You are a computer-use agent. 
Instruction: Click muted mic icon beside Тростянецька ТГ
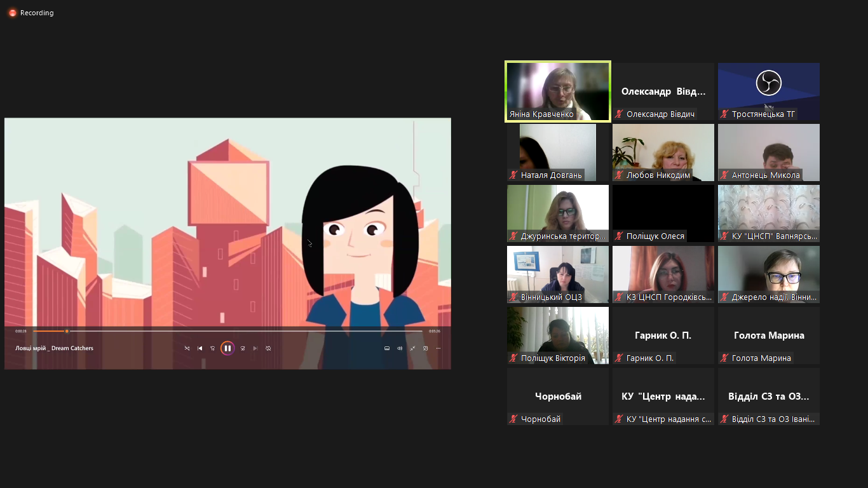(724, 114)
